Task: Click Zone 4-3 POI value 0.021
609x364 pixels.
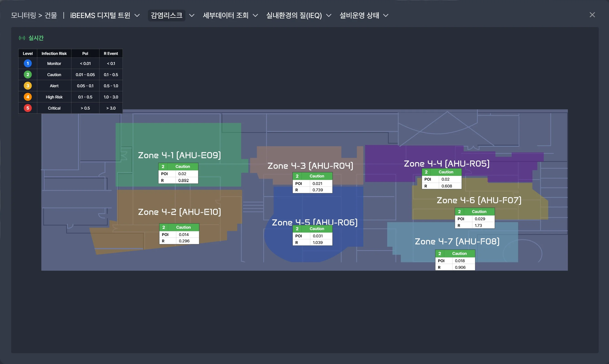Action: click(x=317, y=183)
